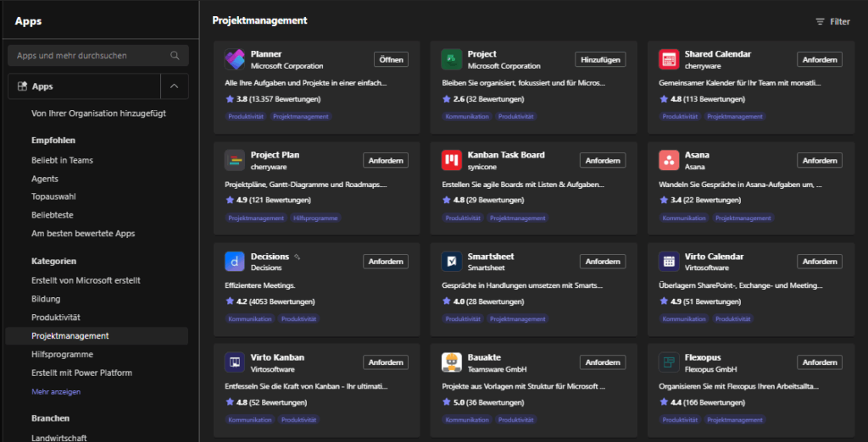Open the Agents section
The height and width of the screenshot is (442, 868).
(x=45, y=179)
